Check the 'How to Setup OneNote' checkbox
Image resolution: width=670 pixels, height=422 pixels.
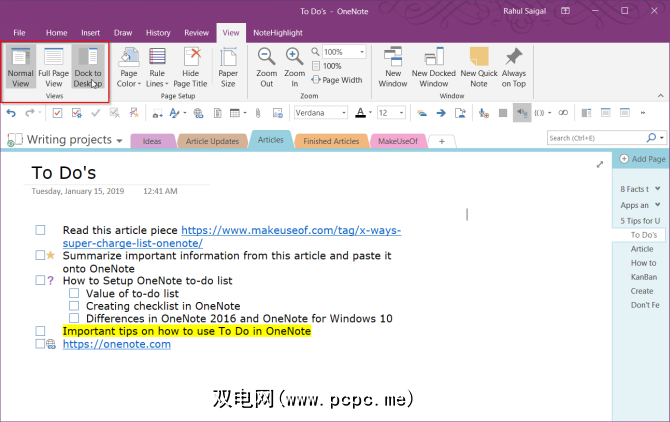(x=40, y=280)
